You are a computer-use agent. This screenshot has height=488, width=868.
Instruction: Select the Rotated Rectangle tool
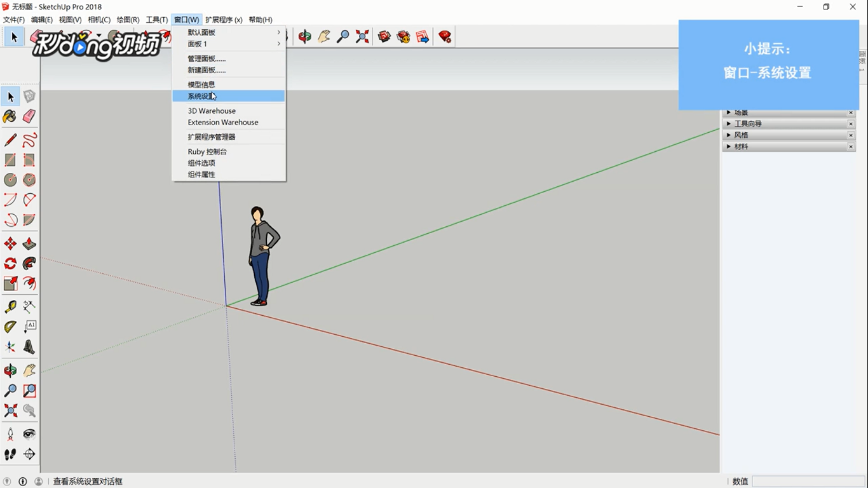29,160
